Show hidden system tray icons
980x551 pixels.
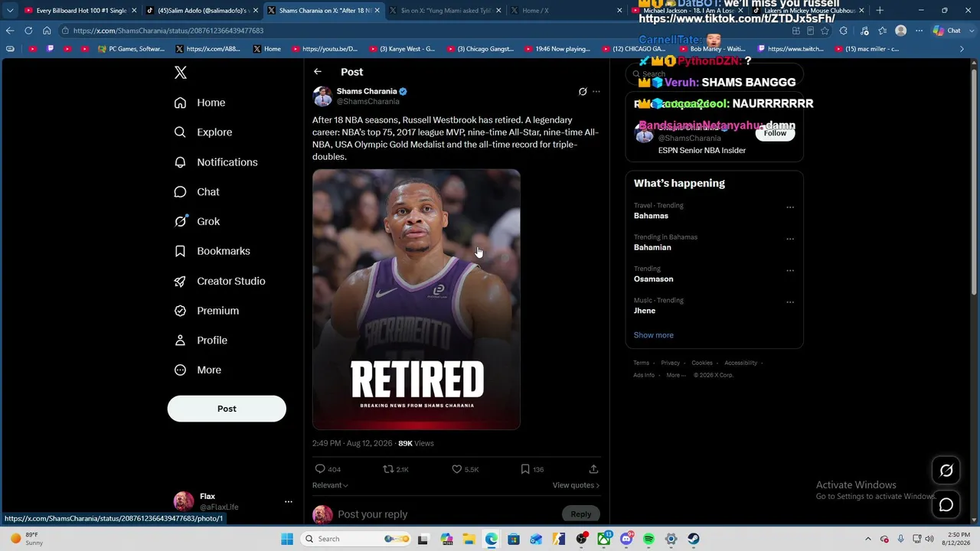click(867, 539)
